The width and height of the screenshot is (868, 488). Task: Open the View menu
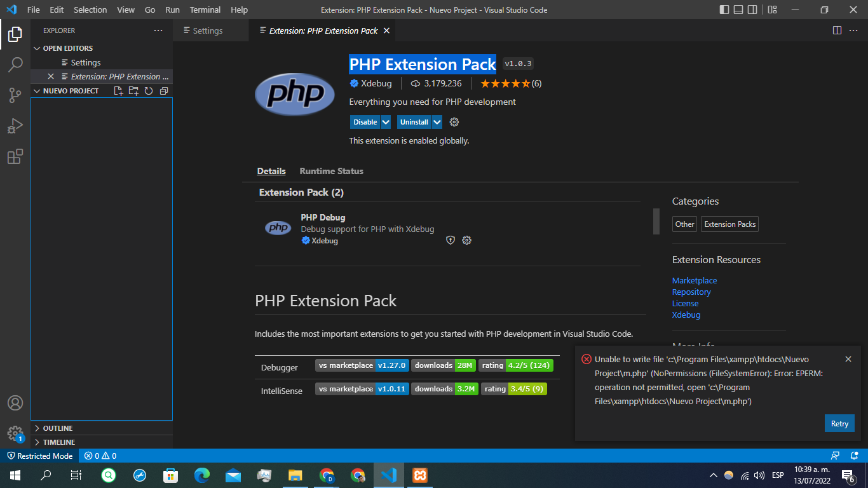coord(126,10)
